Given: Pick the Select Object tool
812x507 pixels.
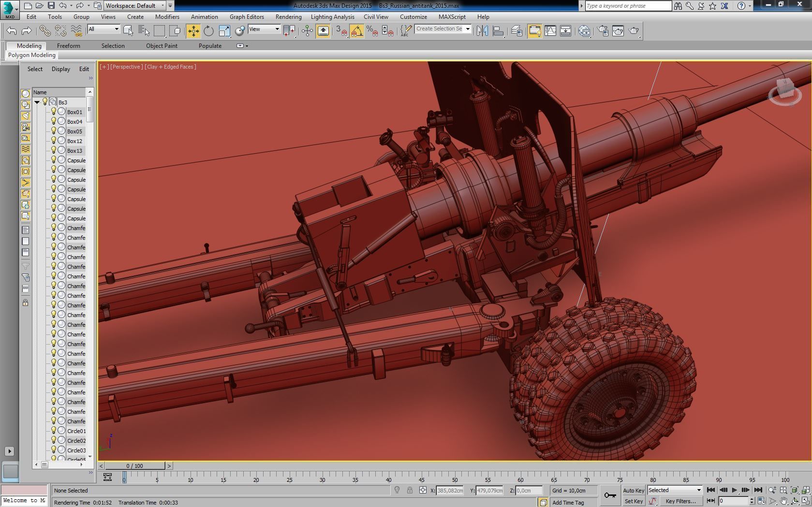Looking at the screenshot, I should point(128,31).
